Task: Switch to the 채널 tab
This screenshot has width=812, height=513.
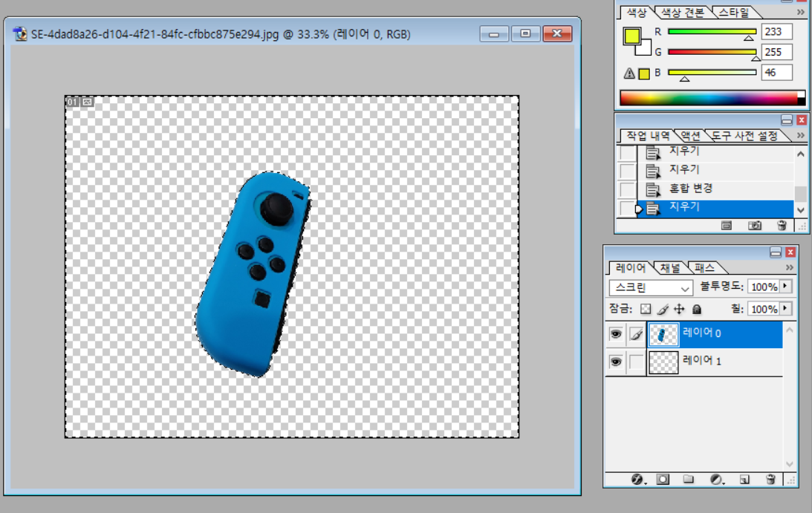Action: click(670, 267)
